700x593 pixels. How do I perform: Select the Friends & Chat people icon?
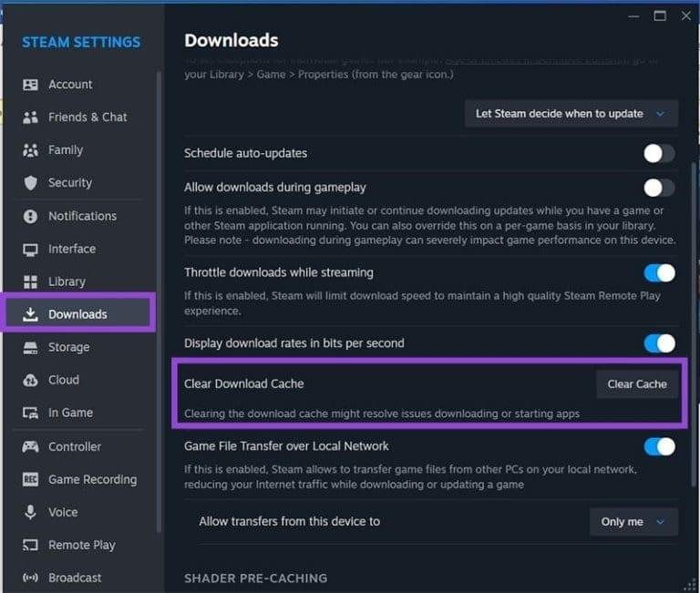[x=31, y=118]
